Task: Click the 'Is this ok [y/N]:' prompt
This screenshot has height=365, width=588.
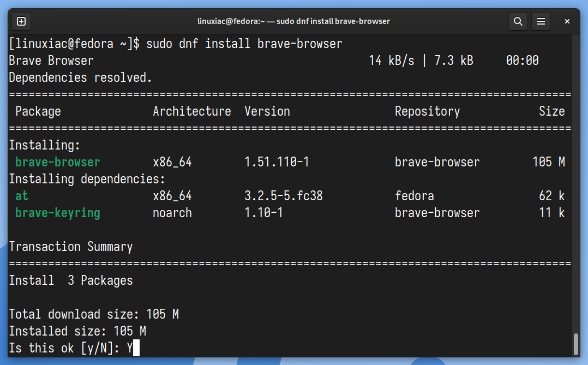Action: 64,348
